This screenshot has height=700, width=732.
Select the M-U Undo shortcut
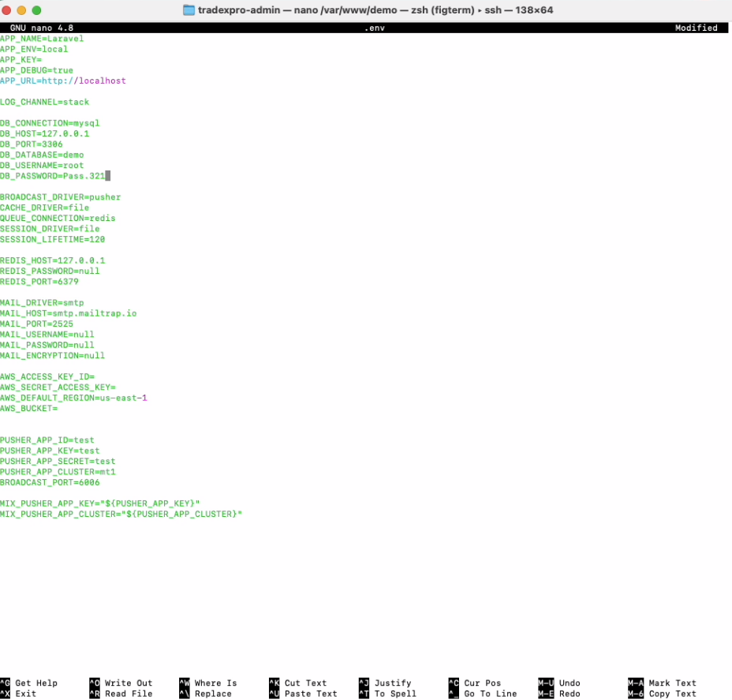(559, 683)
